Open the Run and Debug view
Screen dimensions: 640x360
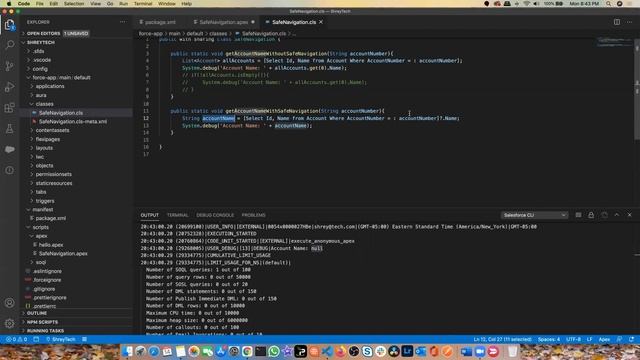(x=10, y=87)
